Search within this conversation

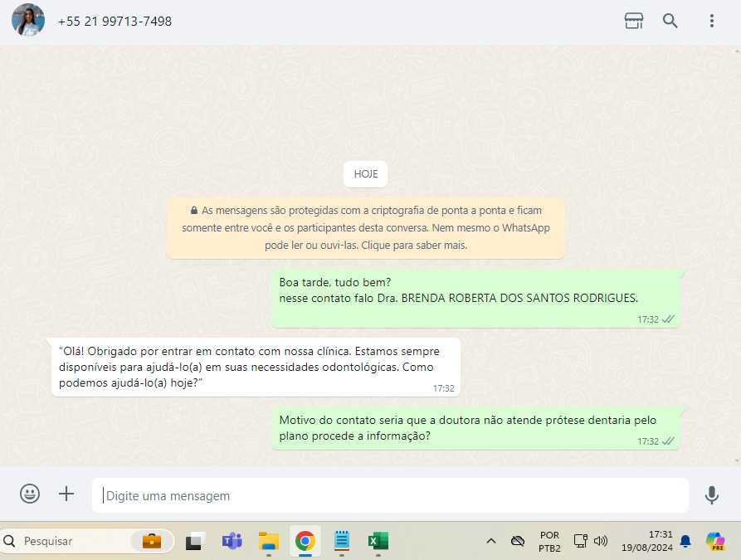point(670,22)
